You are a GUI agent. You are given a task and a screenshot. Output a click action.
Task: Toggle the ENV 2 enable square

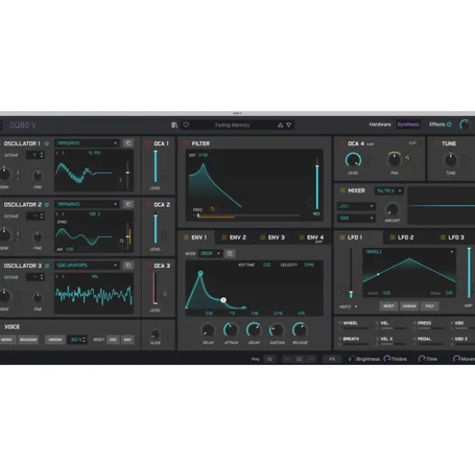coord(224,237)
